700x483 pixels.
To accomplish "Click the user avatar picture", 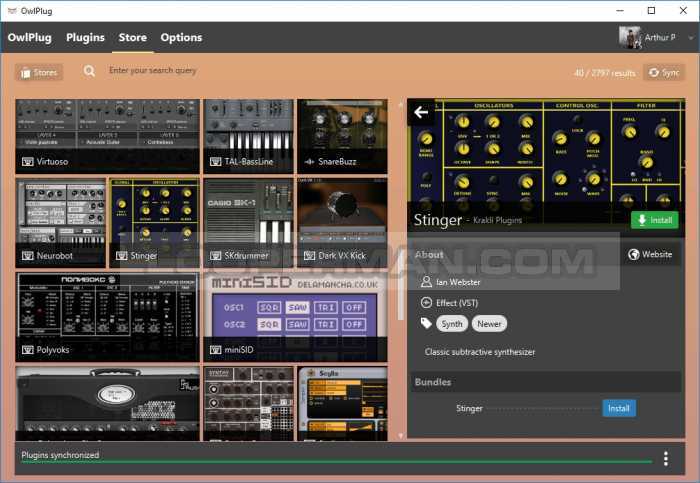I will pyautogui.click(x=630, y=37).
